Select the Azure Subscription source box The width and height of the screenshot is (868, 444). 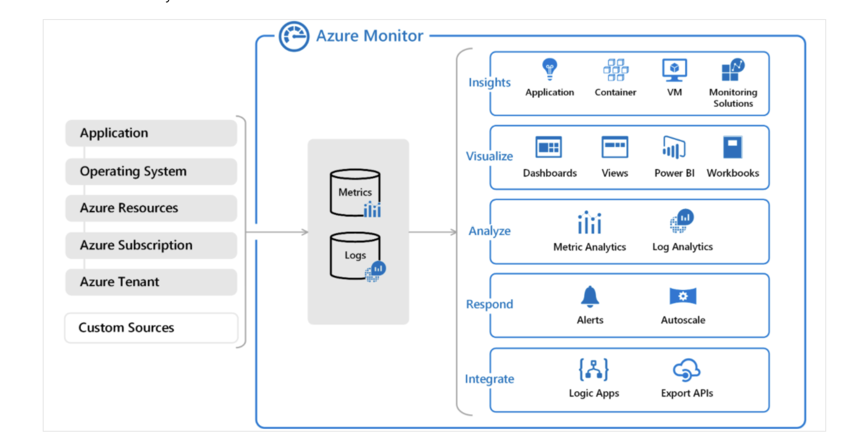click(x=151, y=246)
